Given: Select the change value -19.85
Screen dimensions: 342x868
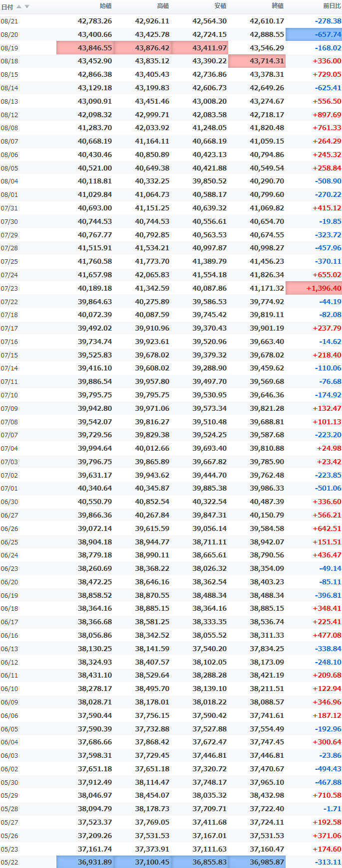Looking at the screenshot, I should [x=331, y=221].
